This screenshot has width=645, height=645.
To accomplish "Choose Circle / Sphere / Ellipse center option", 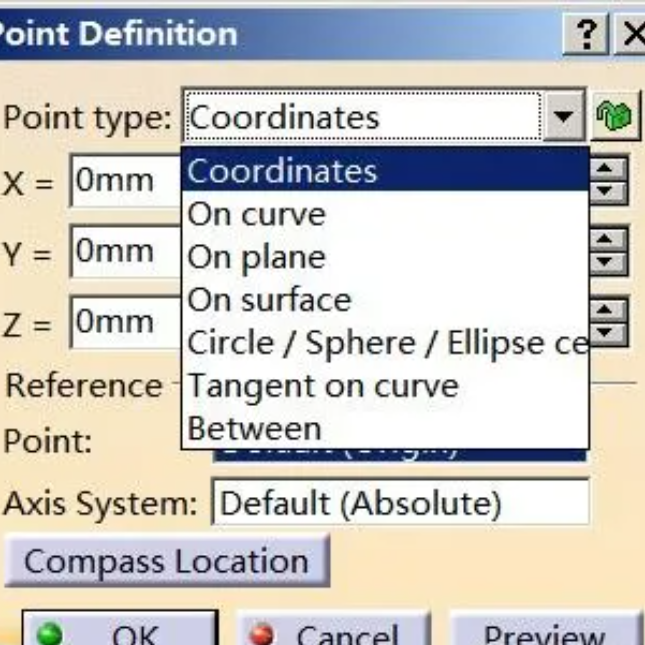I will coord(387,343).
